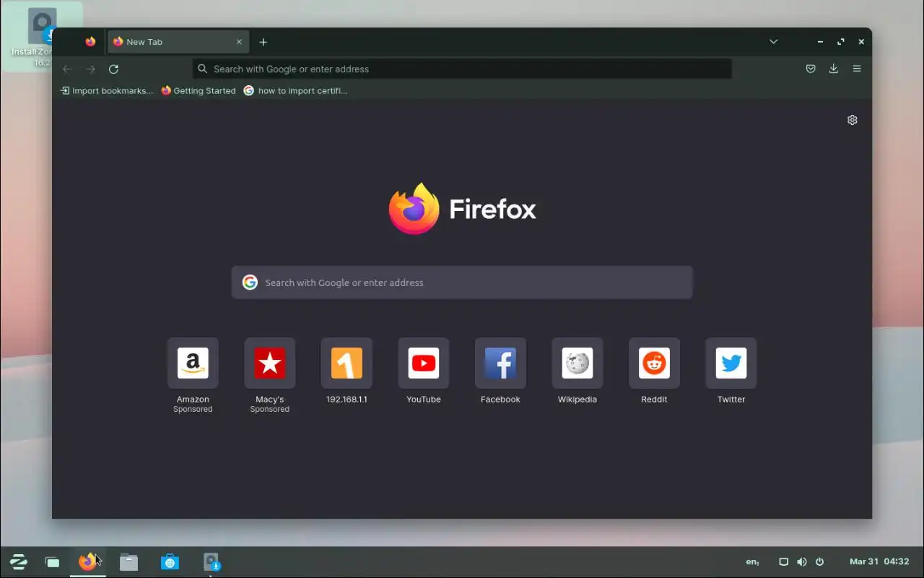Personalize new tab with gear icon
Image resolution: width=924 pixels, height=578 pixels.
tap(852, 120)
